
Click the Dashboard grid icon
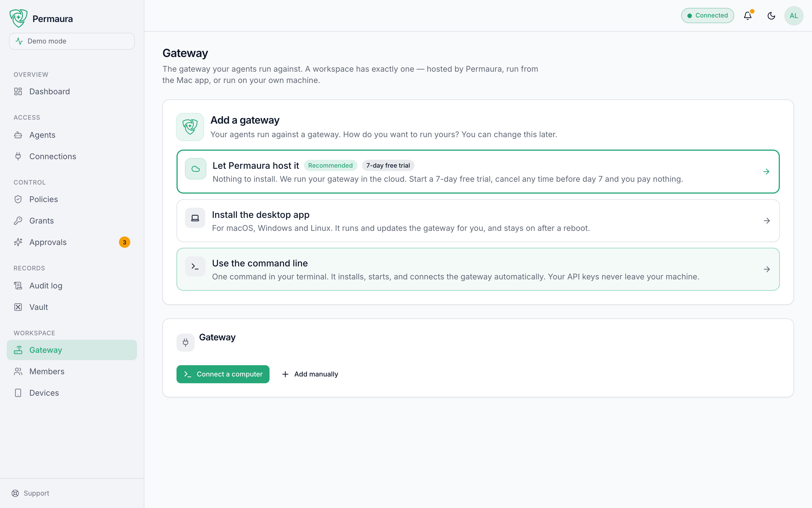coord(18,91)
